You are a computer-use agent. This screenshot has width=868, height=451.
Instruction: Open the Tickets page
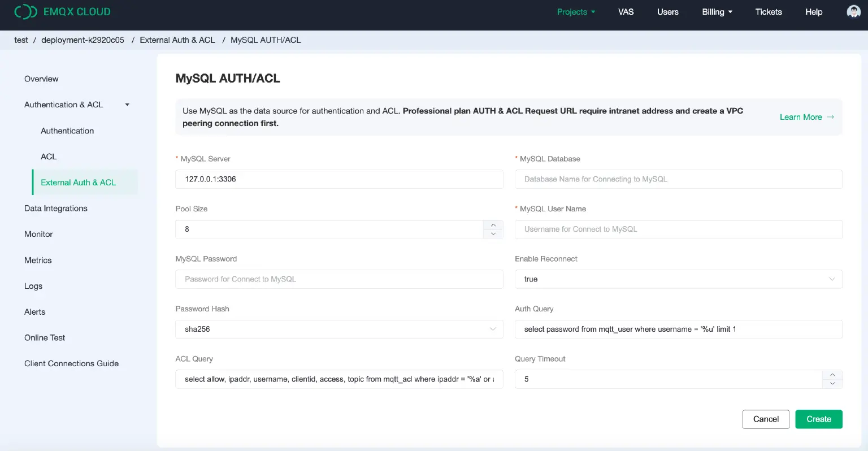click(768, 11)
